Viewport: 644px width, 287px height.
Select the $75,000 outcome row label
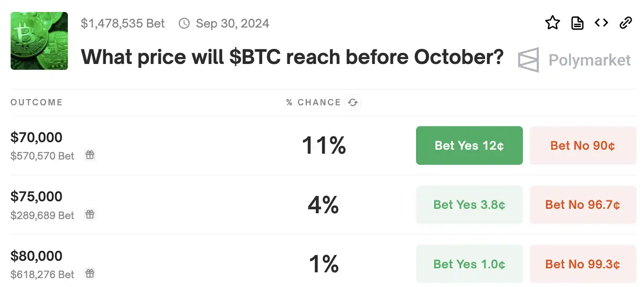(x=36, y=196)
